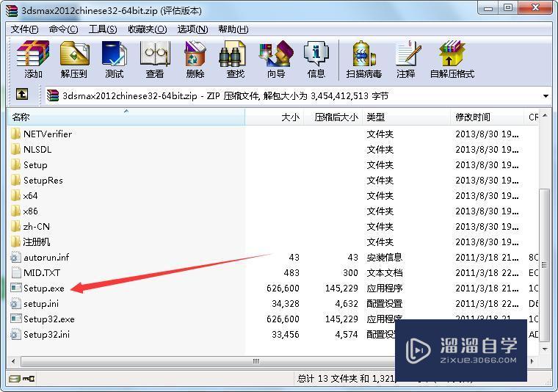Click the status bar drive and key icon
Screen dimensions: 558x392
coord(22,379)
